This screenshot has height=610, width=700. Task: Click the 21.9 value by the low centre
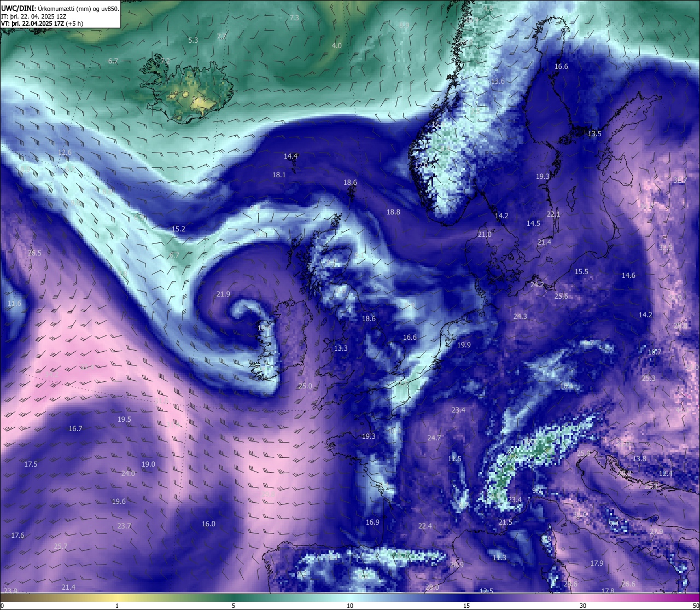223,294
